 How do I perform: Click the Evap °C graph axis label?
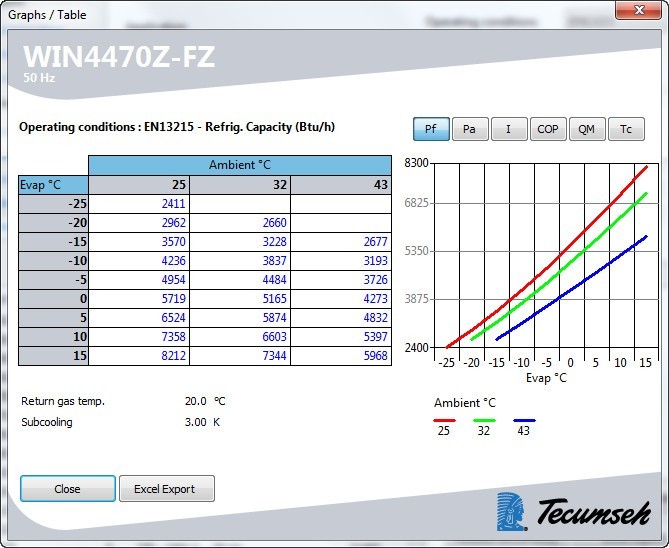point(546,378)
